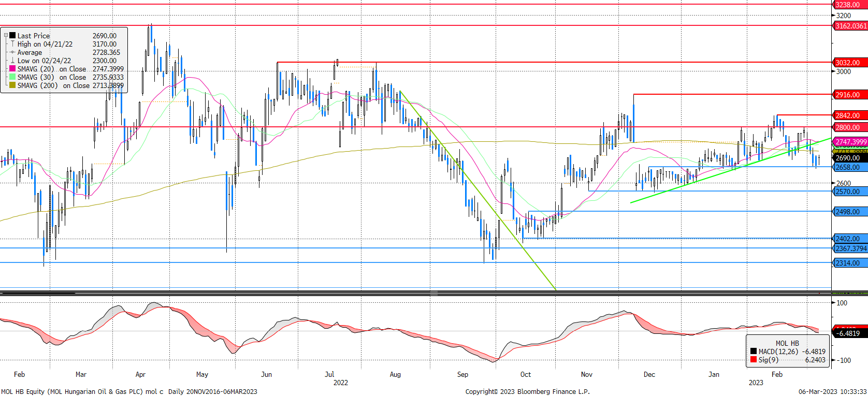Click the 3000 price axis tick arrow
The width and height of the screenshot is (868, 396).
click(x=834, y=71)
